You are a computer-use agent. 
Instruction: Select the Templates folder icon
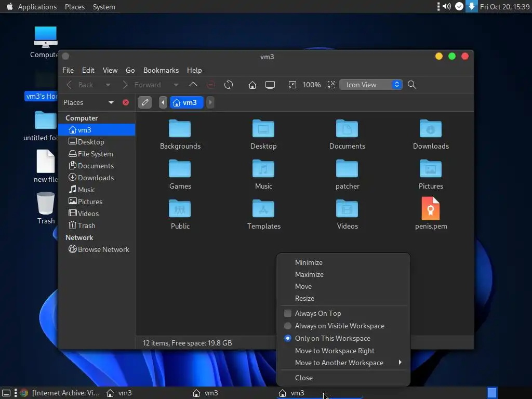tap(263, 208)
